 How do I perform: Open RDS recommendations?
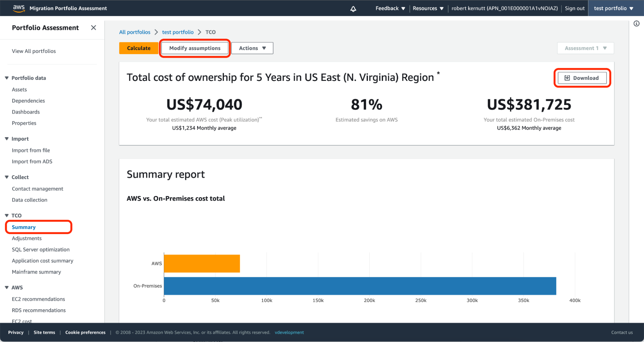click(x=39, y=310)
